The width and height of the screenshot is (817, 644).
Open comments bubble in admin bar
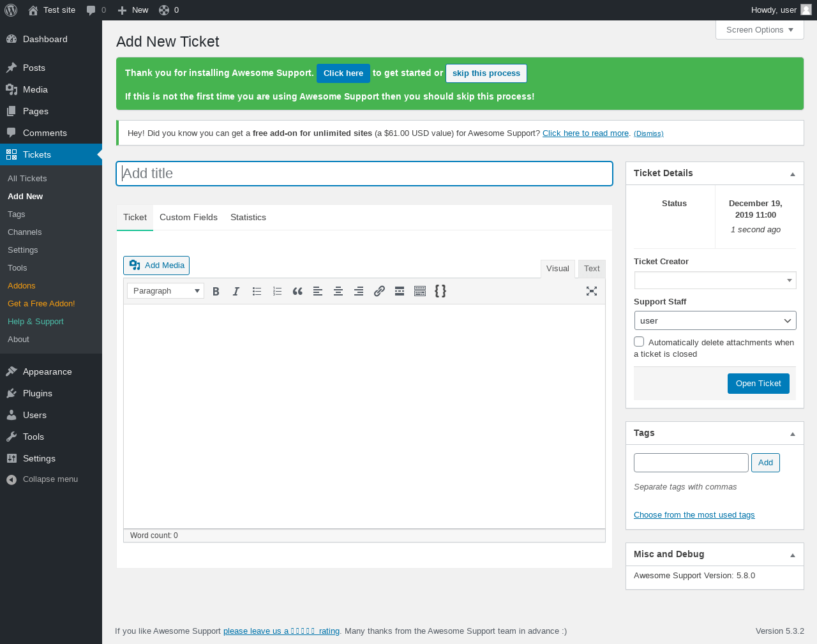[96, 10]
